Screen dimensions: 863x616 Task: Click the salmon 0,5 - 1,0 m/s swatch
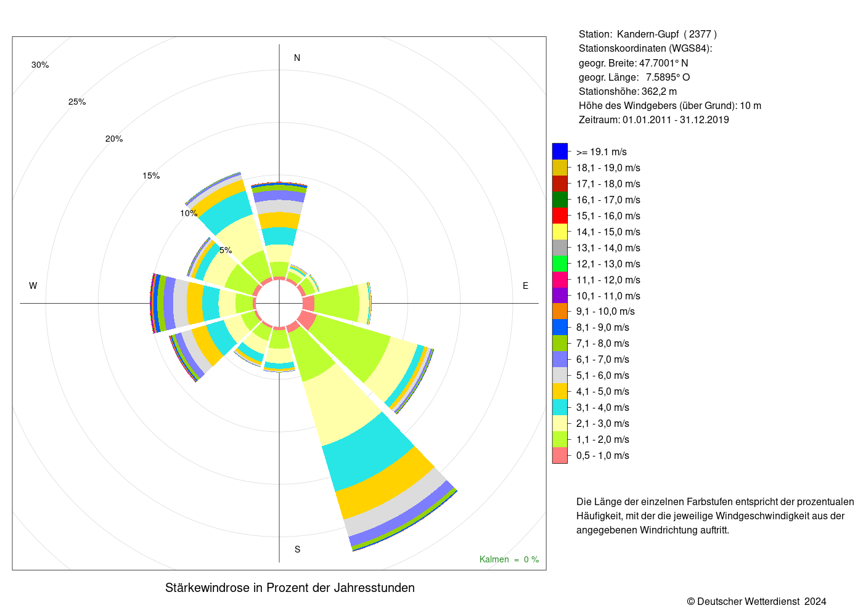pos(560,455)
